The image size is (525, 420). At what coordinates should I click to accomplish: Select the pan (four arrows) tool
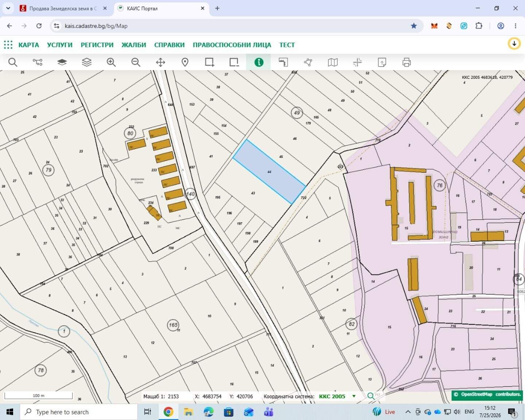pos(160,62)
